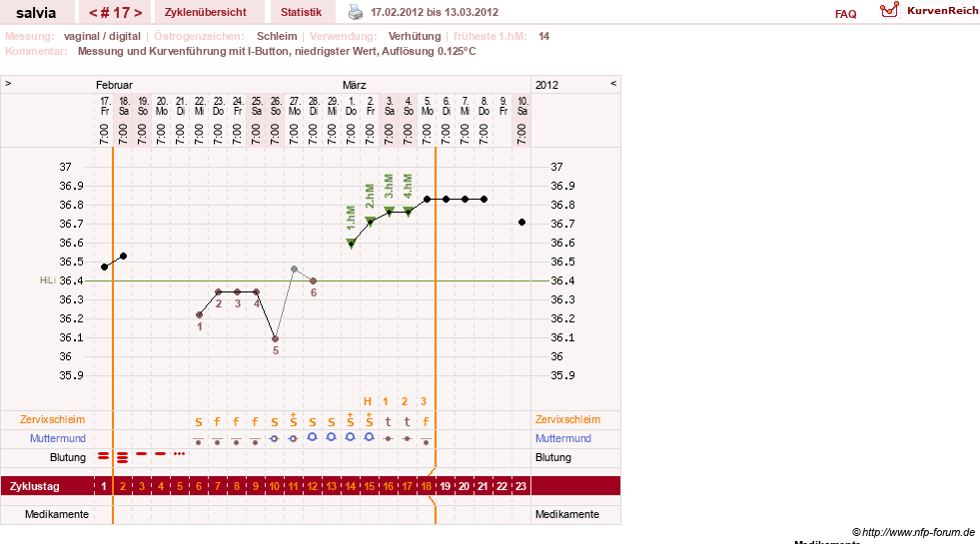Click the date header 9. Fr
Image resolution: width=980 pixels, height=544 pixels.
point(503,106)
